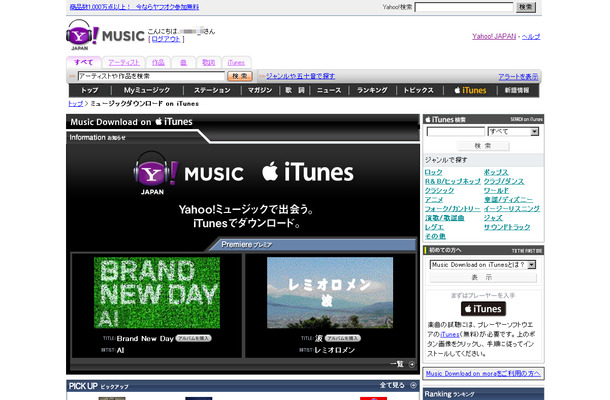Image resolution: width=610 pixels, height=400 pixels.
Task: Expand the Music Download on iTunesとは dropdown
Action: tap(531, 265)
